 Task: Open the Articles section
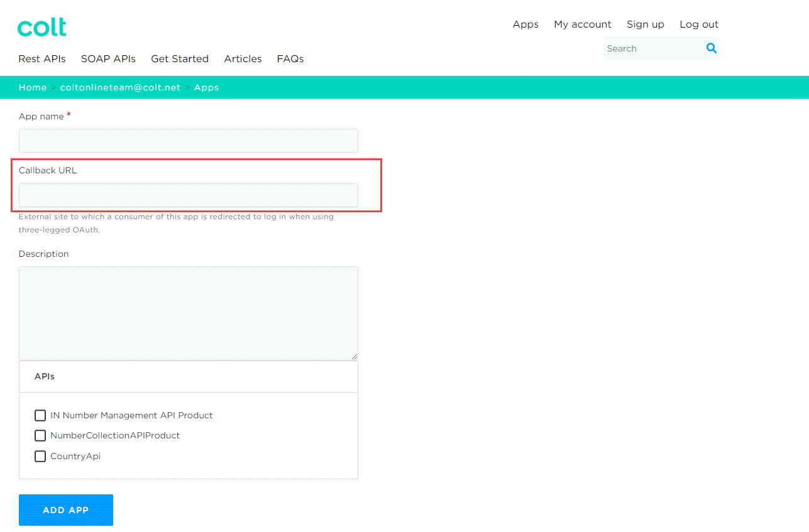coord(243,58)
